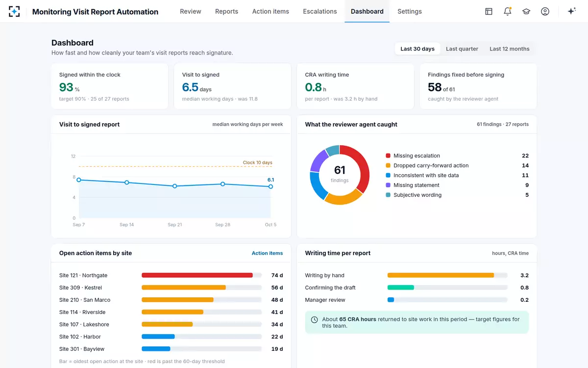Viewport: 588px width, 368px height.
Task: Click the Signed within the clock card
Action: point(110,86)
